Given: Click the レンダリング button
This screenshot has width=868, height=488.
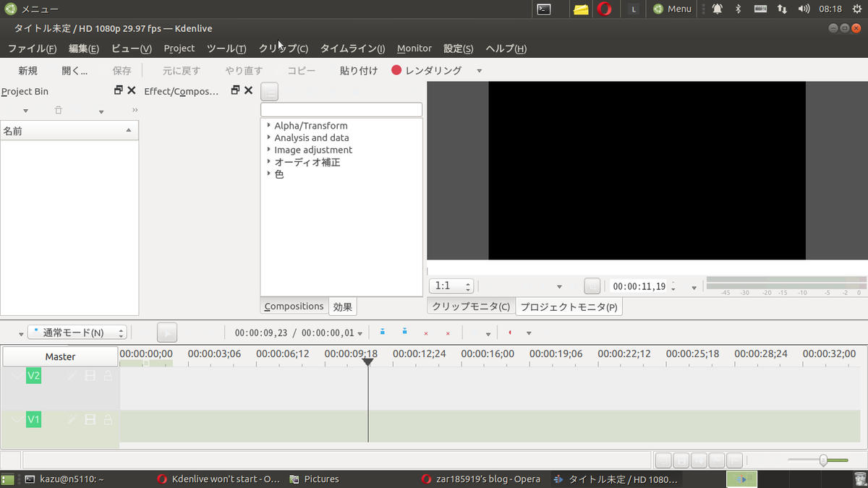Looking at the screenshot, I should 427,71.
